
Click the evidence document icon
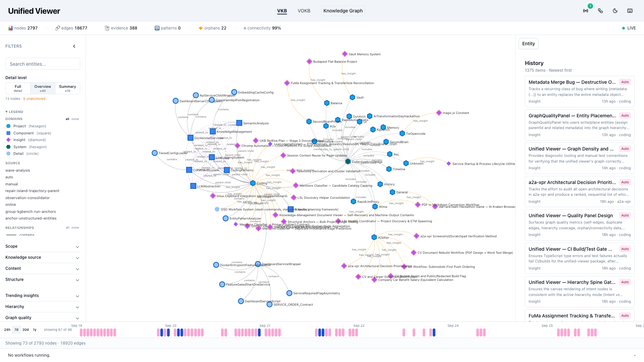(107, 28)
